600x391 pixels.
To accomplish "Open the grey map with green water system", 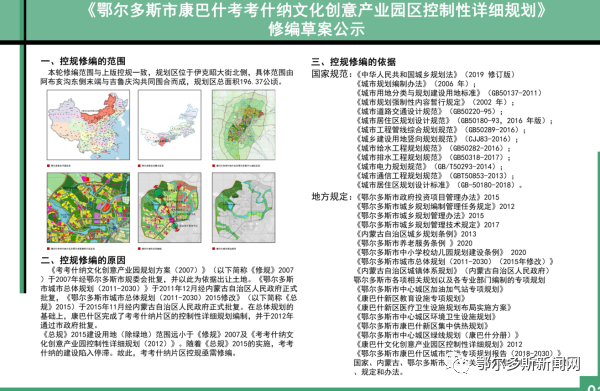I will pos(244,207).
